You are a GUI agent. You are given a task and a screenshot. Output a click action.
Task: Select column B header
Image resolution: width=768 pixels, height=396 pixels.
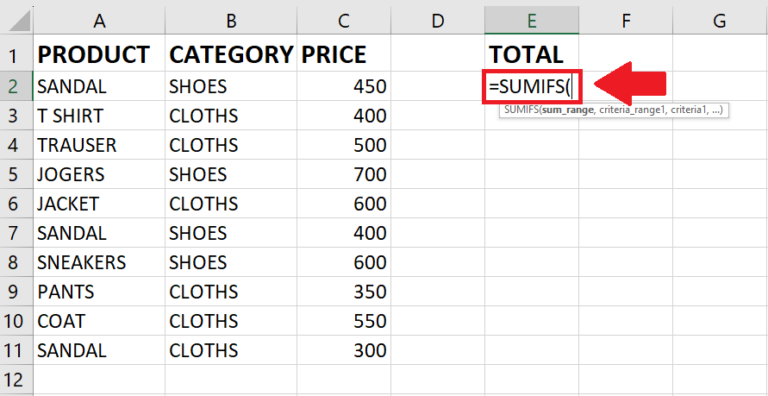[x=231, y=21]
